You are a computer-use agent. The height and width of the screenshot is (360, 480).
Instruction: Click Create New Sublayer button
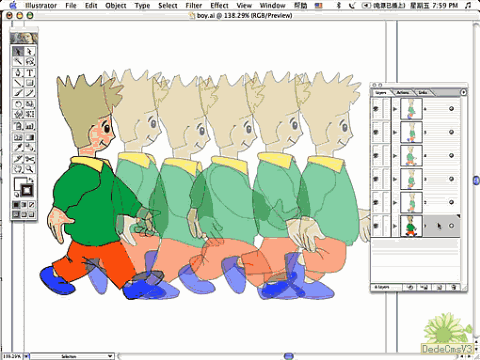click(x=424, y=287)
